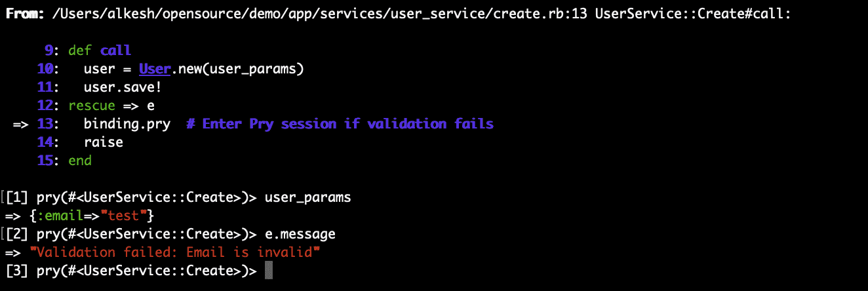
Task: Click the 'Enter Pry session' comment
Action: pos(340,124)
